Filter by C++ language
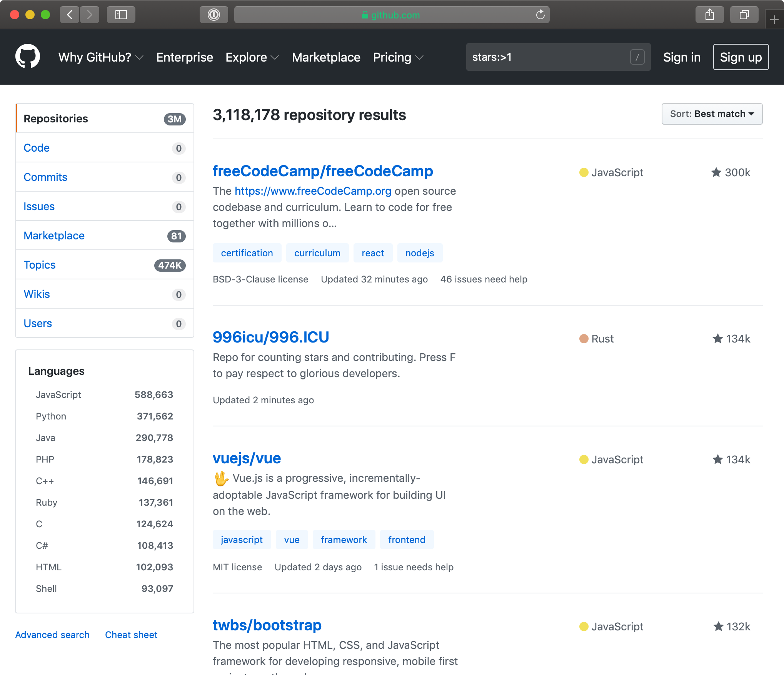784x675 pixels. (105, 481)
